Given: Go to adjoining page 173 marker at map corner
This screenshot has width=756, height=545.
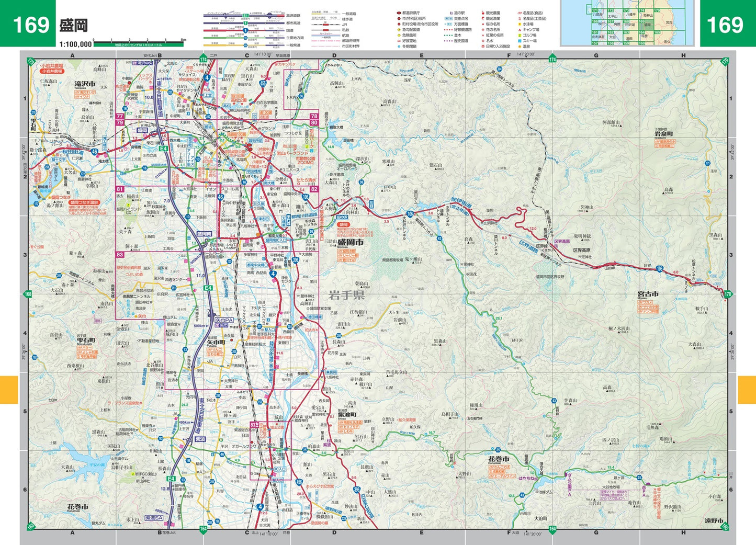Looking at the screenshot, I should pos(30,62).
